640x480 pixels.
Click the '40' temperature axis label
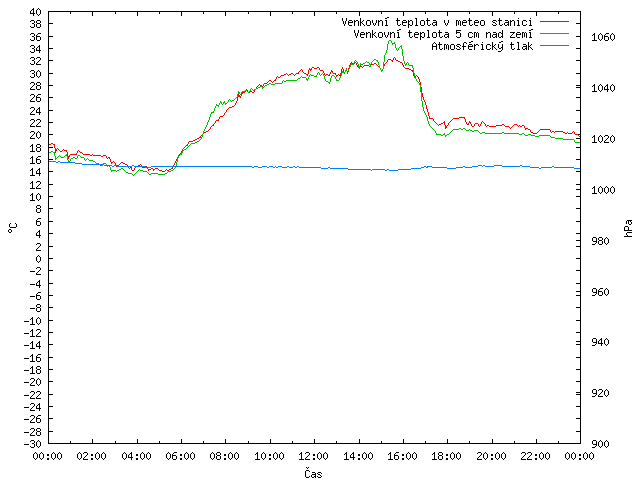[36, 12]
